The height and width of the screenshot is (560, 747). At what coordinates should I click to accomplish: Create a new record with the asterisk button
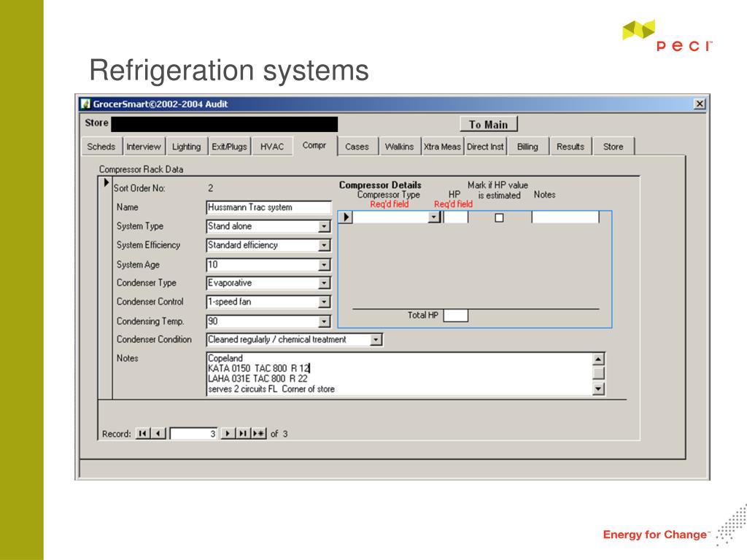(x=258, y=433)
